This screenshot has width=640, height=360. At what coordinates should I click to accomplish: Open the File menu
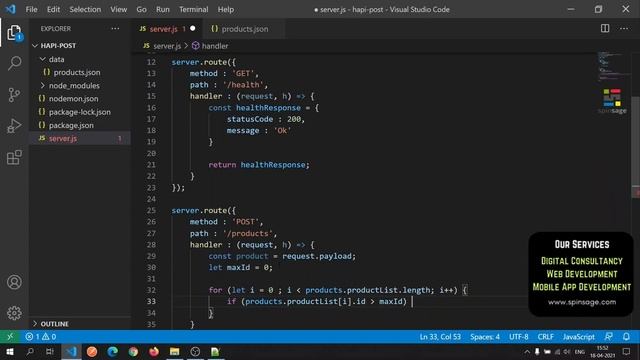coord(31,9)
